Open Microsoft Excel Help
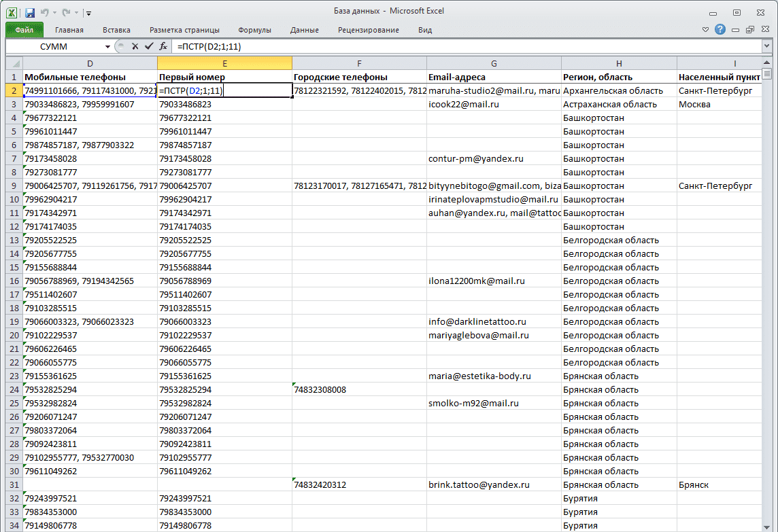 pyautogui.click(x=720, y=30)
